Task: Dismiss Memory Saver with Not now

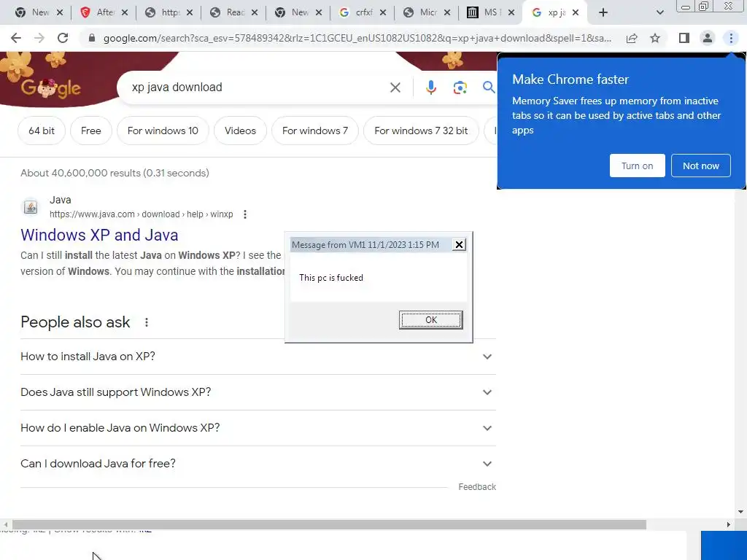Action: pos(701,166)
